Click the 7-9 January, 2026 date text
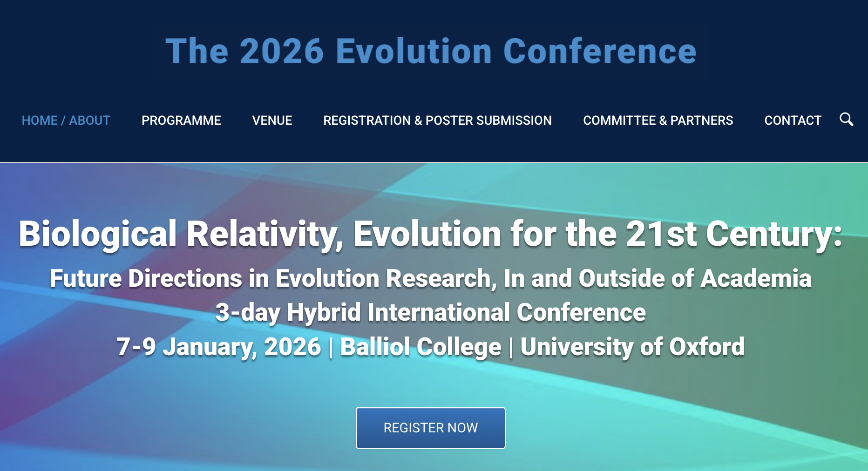Image resolution: width=868 pixels, height=471 pixels. coord(218,347)
